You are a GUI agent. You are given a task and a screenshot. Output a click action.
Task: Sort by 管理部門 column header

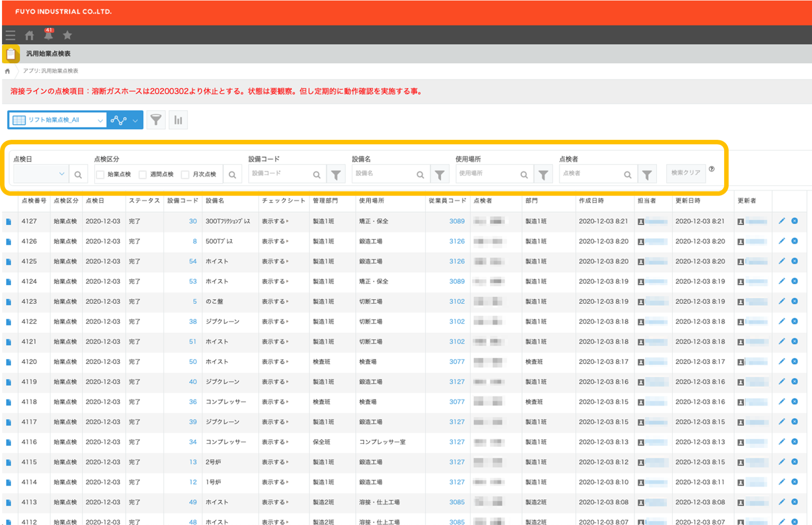coord(326,201)
